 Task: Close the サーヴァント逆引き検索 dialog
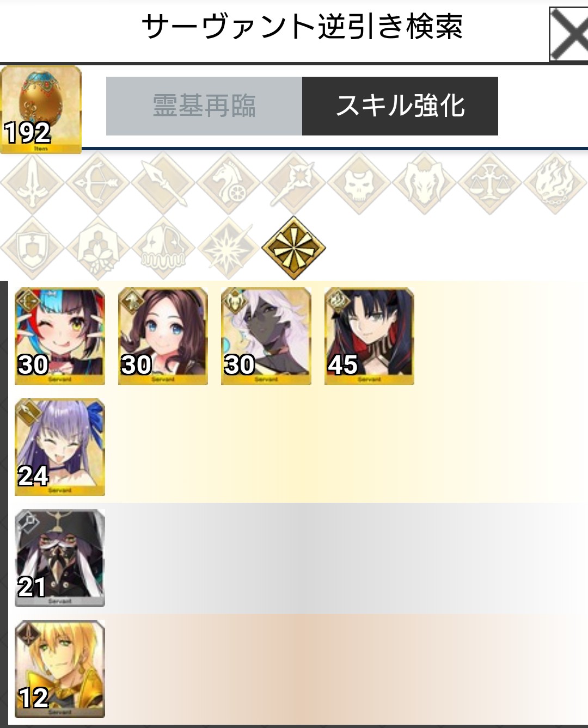(x=568, y=34)
